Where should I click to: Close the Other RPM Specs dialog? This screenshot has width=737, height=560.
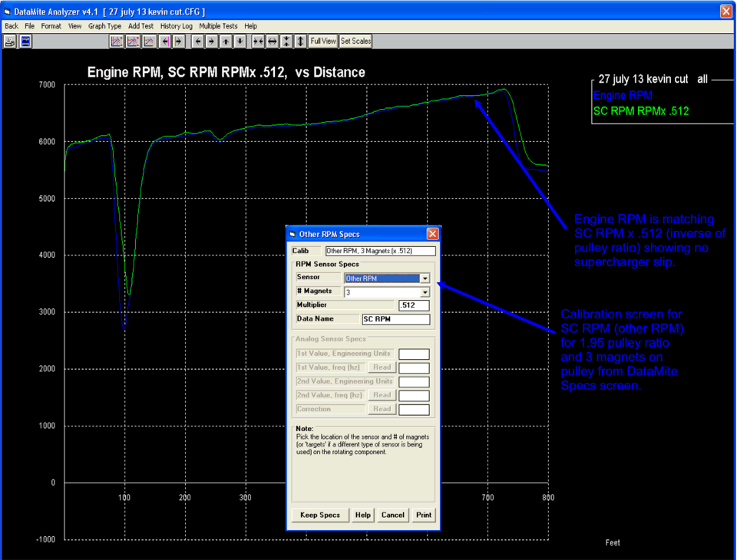(432, 234)
